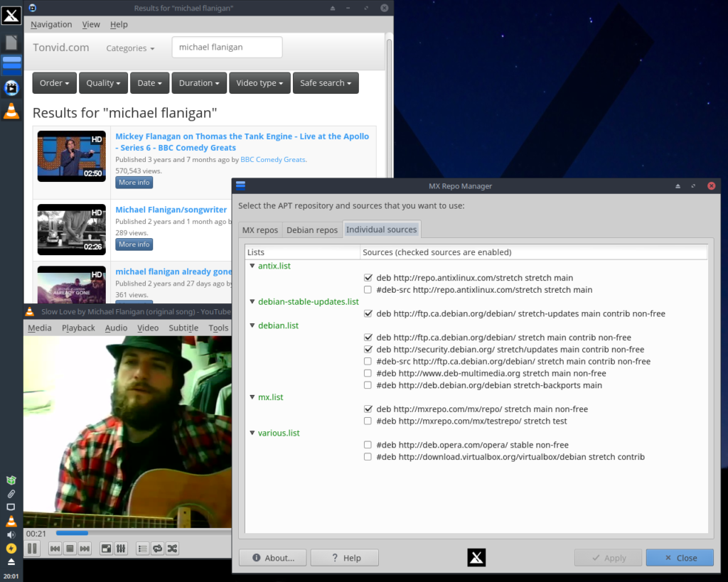Screen dimensions: 728x582
Task: Click the display screen tray icon
Action: click(11, 507)
